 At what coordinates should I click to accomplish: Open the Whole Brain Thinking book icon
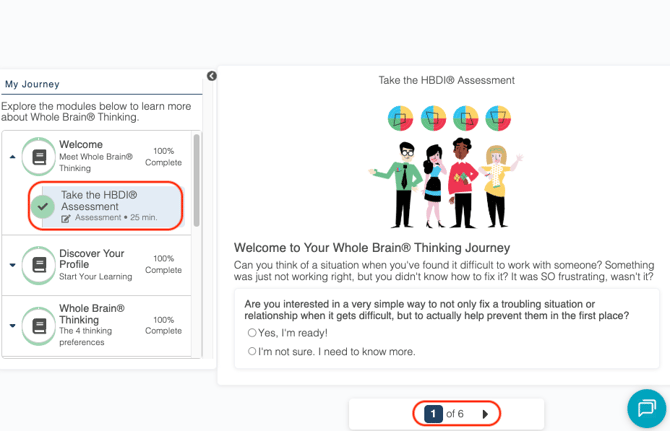point(39,326)
